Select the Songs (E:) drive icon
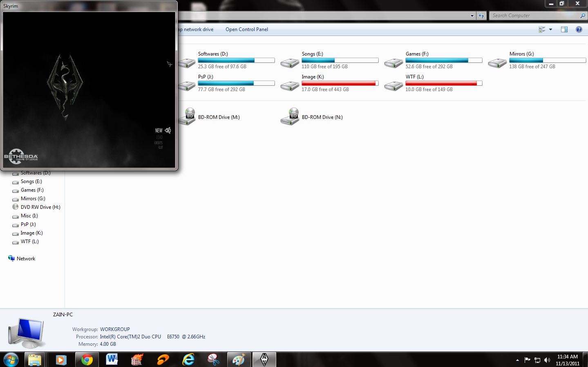The width and height of the screenshot is (588, 367). tap(290, 62)
